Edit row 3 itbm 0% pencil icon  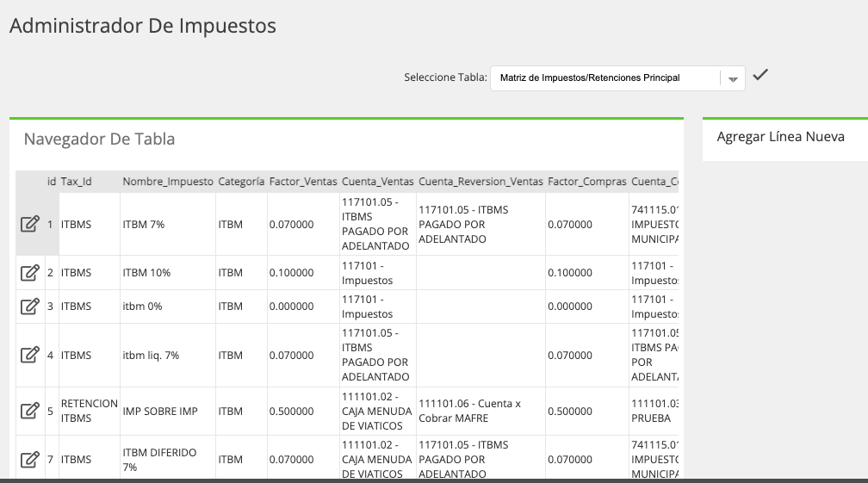click(30, 307)
